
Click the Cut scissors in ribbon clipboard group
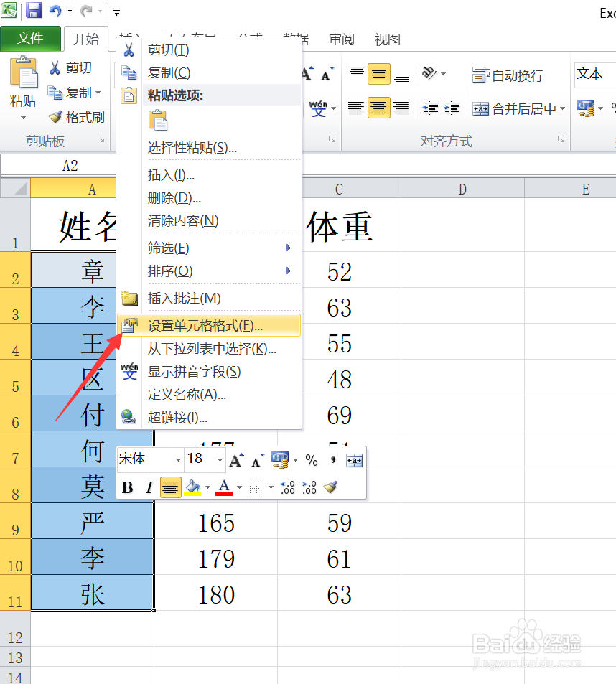(x=55, y=67)
